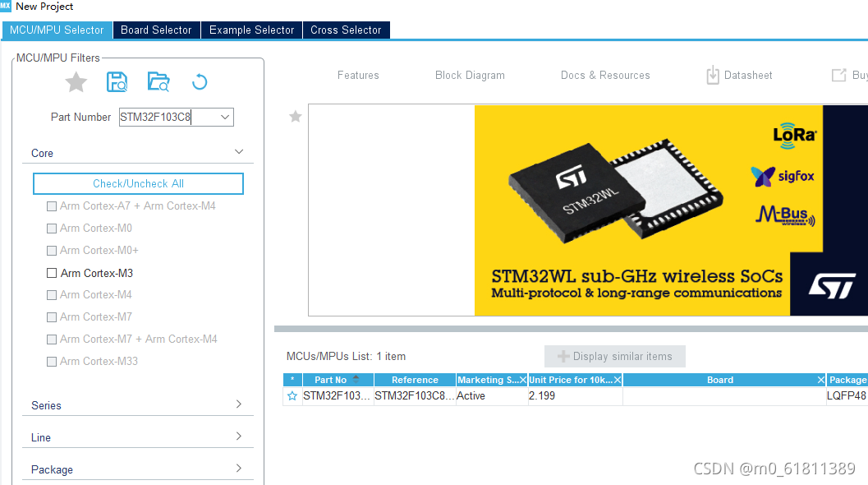This screenshot has height=485, width=868.
Task: Click the Display similar items button
Action: pyautogui.click(x=615, y=357)
